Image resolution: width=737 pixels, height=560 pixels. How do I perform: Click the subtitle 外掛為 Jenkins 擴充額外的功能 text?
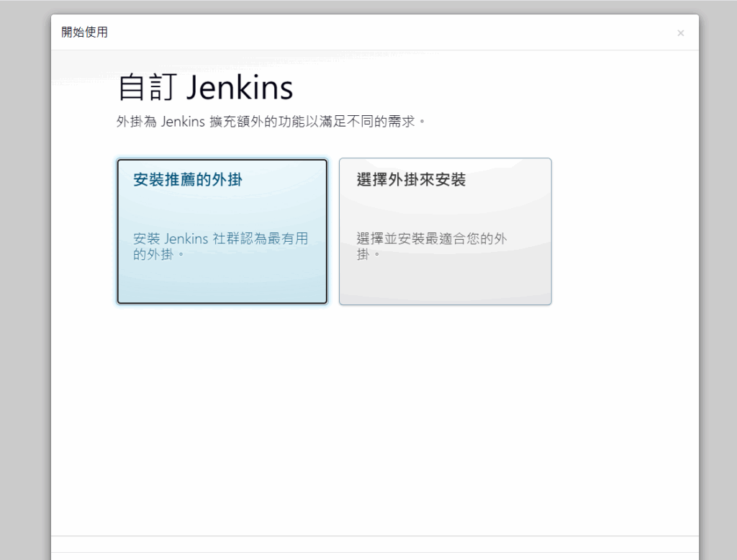tap(271, 122)
